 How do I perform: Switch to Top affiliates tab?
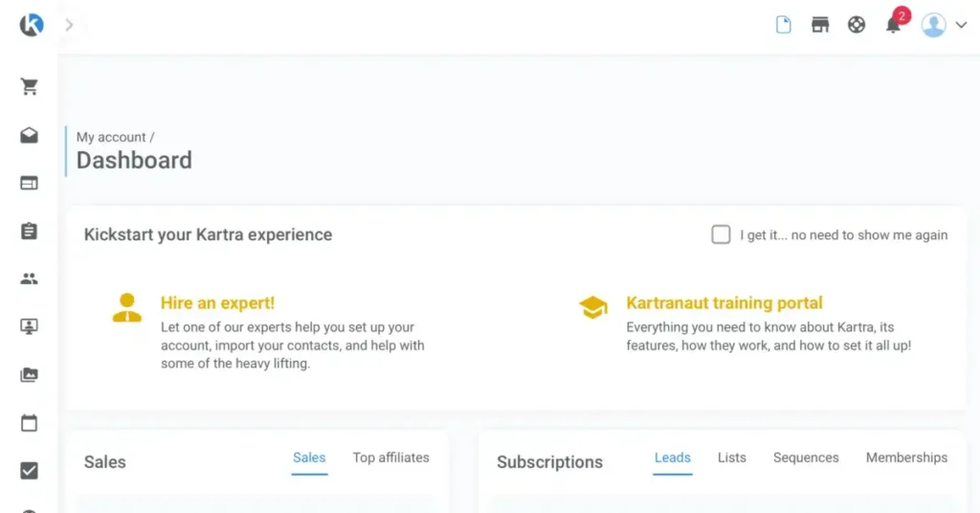tap(390, 457)
